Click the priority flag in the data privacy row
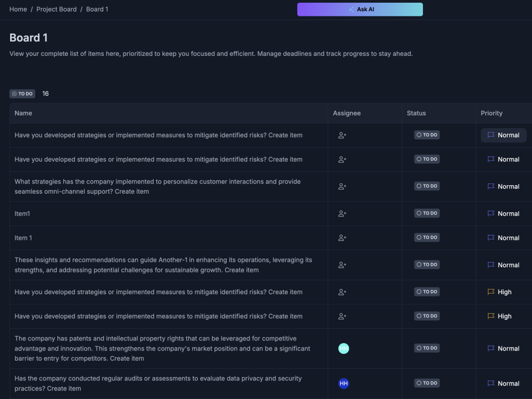532x399 pixels. [491, 384]
